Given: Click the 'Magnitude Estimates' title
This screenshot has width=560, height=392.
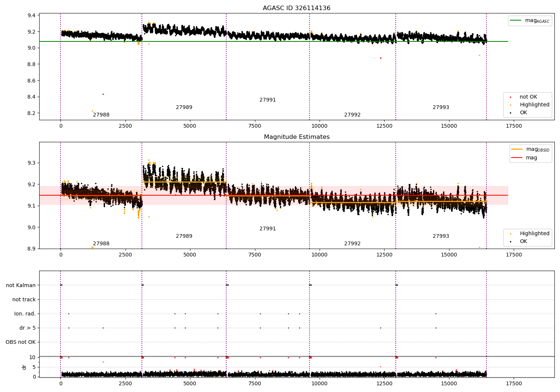Looking at the screenshot, I should [x=296, y=137].
